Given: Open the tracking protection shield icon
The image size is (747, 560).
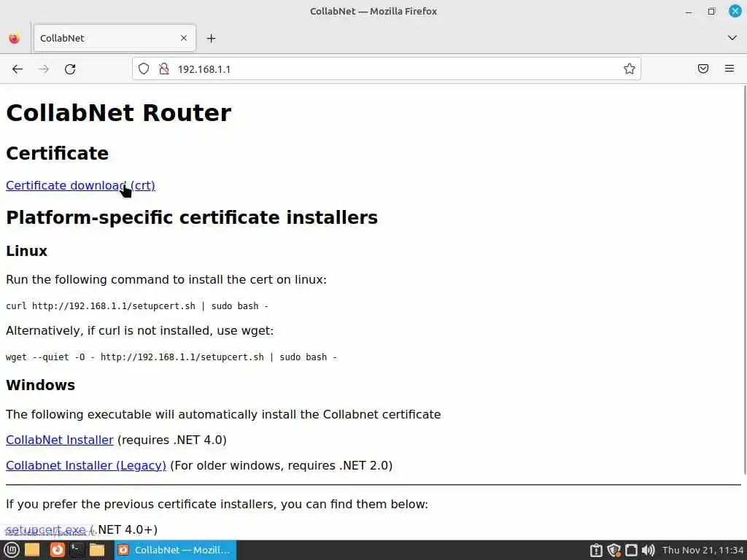Looking at the screenshot, I should coord(144,69).
